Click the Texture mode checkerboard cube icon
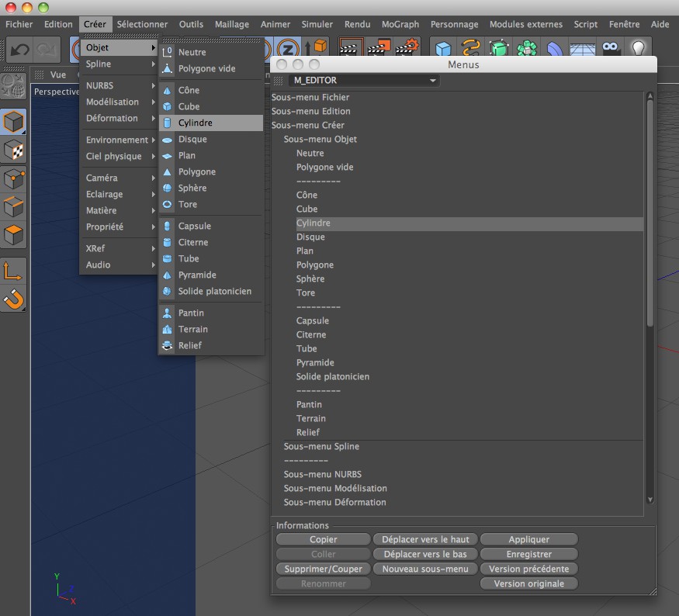Viewport: 679px width, 616px height. [x=14, y=151]
